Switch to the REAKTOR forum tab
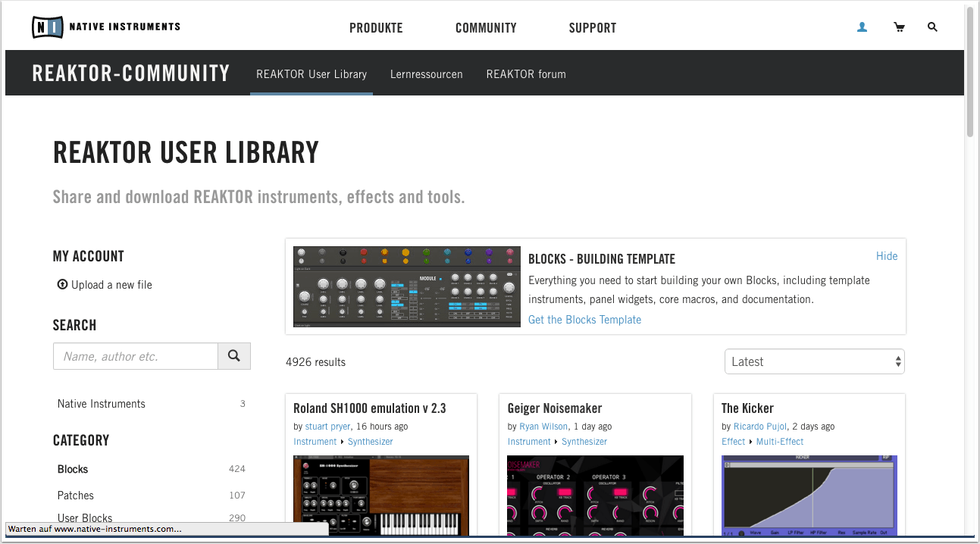The height and width of the screenshot is (544, 980). point(526,74)
